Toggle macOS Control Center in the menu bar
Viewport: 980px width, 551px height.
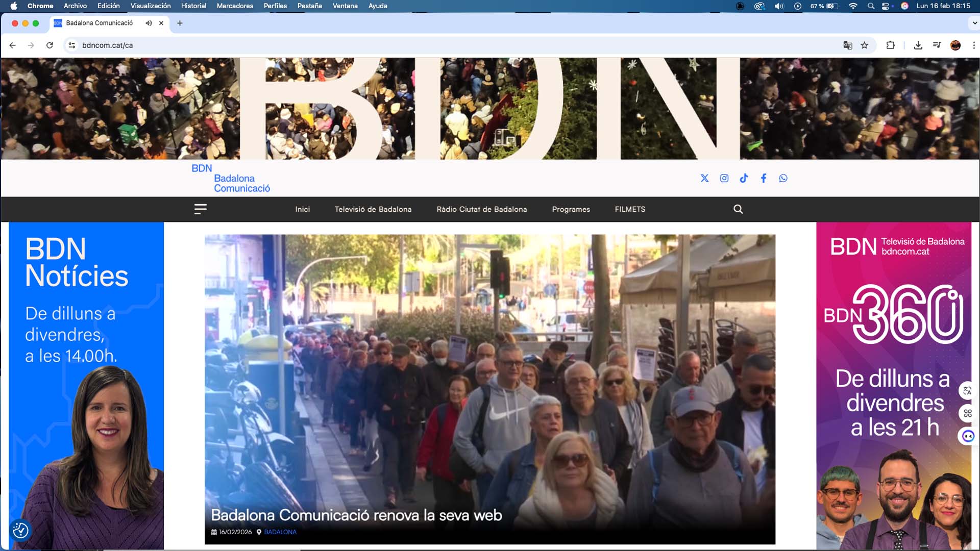tap(886, 6)
